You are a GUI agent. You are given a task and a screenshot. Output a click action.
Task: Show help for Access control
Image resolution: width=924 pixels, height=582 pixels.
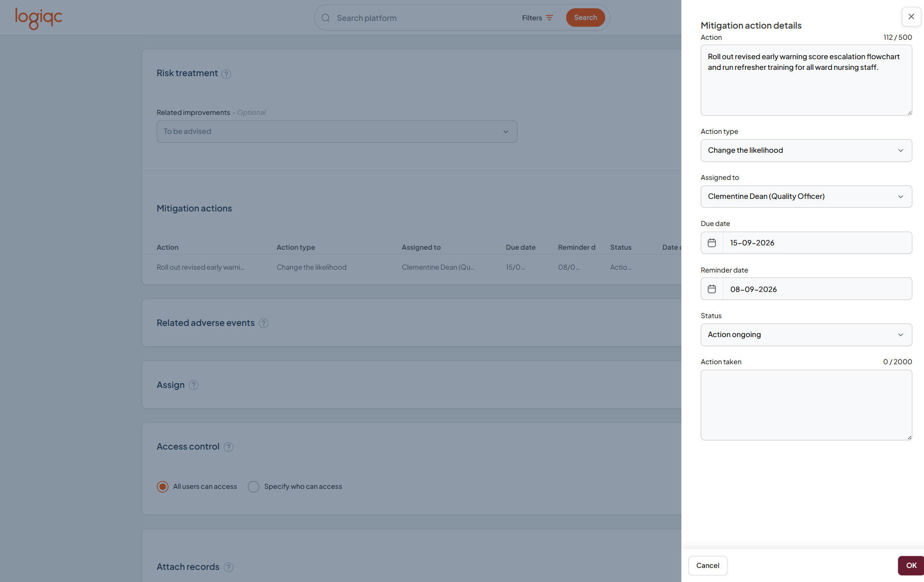point(229,447)
